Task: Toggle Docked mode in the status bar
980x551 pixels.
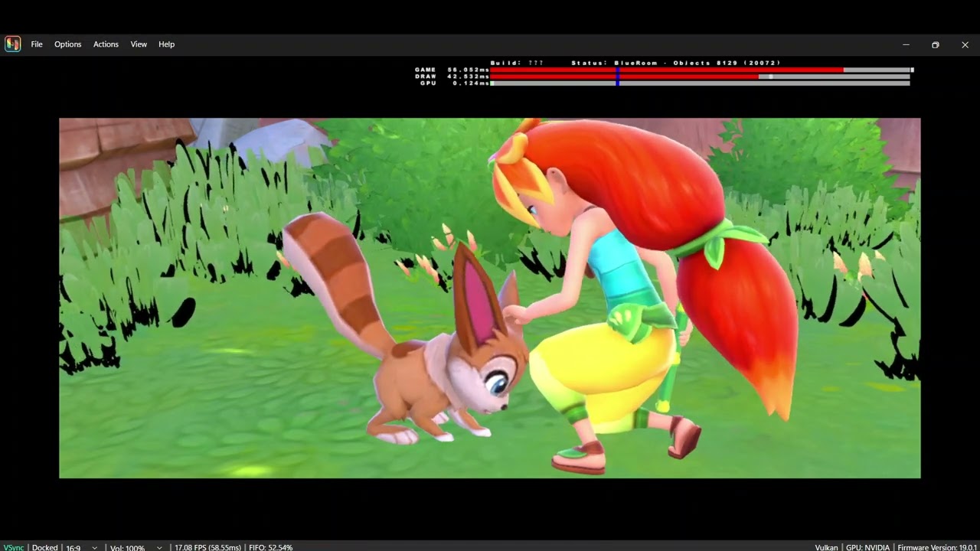Action: click(x=44, y=547)
